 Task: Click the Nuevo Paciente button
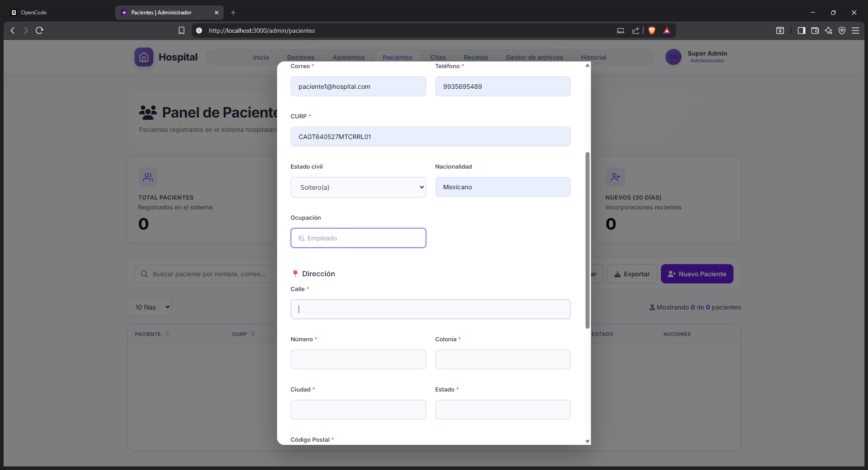click(697, 274)
